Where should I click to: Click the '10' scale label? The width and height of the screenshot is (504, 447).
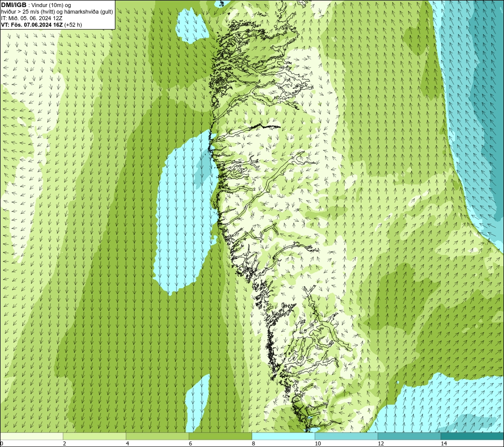tap(318, 443)
